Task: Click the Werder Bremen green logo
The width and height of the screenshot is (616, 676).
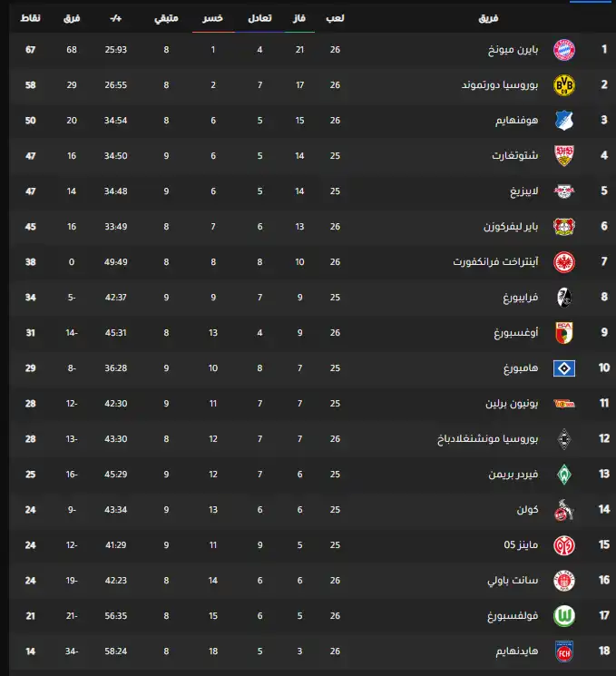Action: (x=564, y=475)
